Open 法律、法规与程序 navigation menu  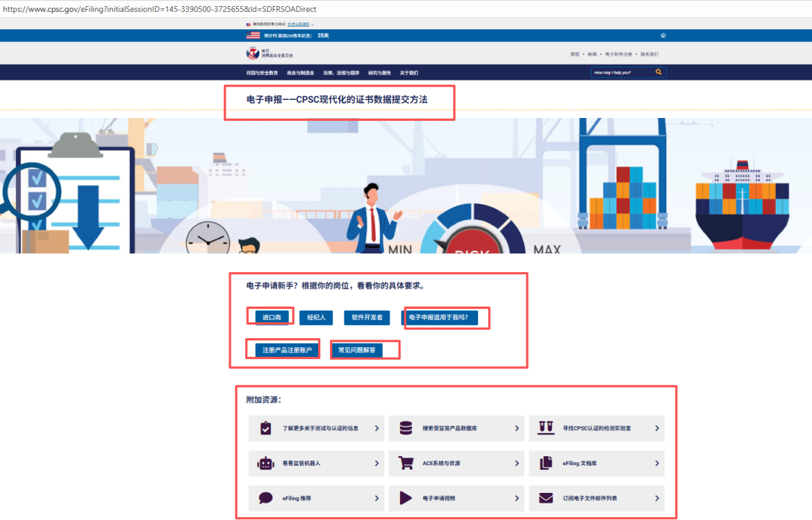pyautogui.click(x=341, y=73)
